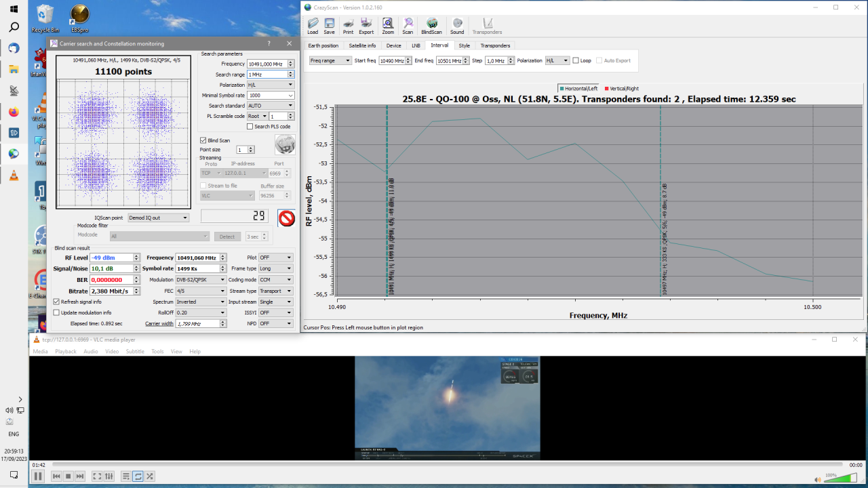Open the Freq range dropdown
The height and width of the screenshot is (488, 868).
(330, 60)
